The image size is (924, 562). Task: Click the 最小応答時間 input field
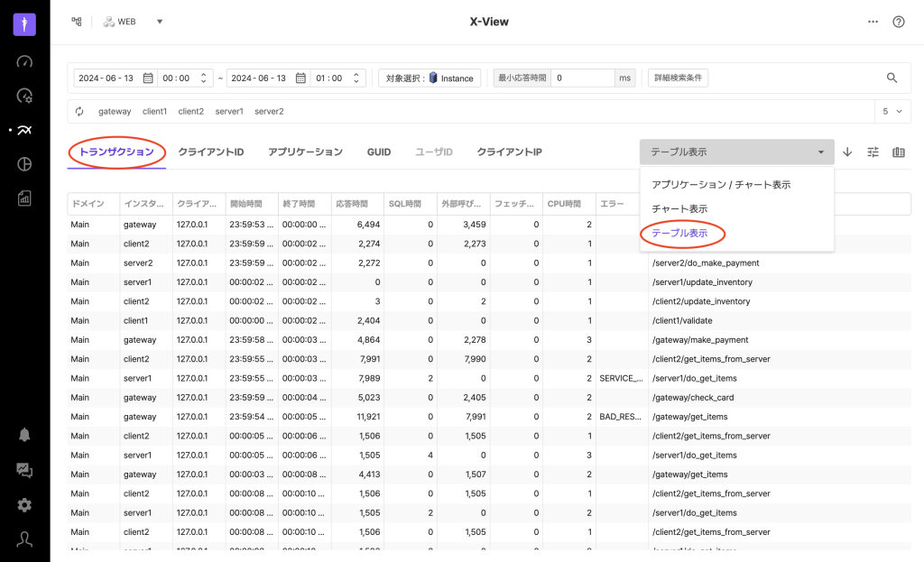point(582,78)
